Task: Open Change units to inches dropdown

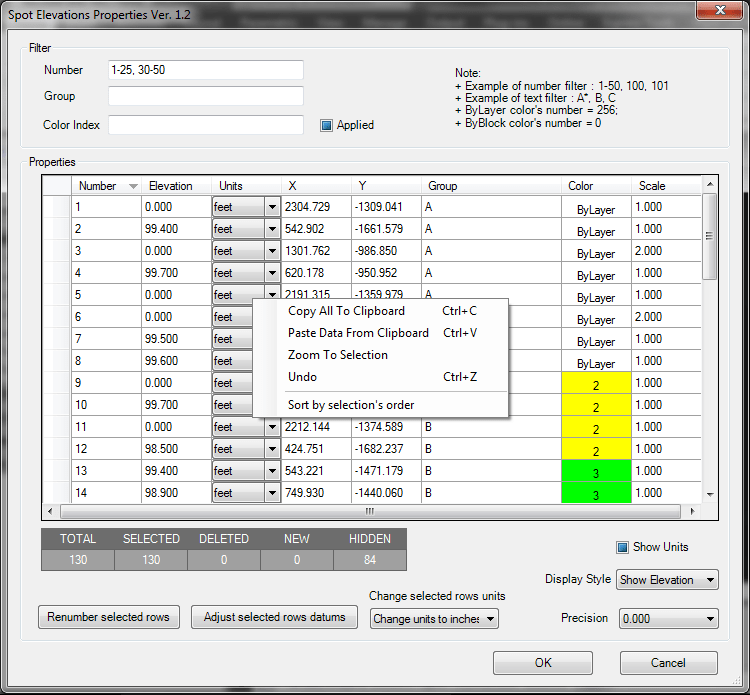Action: click(434, 619)
